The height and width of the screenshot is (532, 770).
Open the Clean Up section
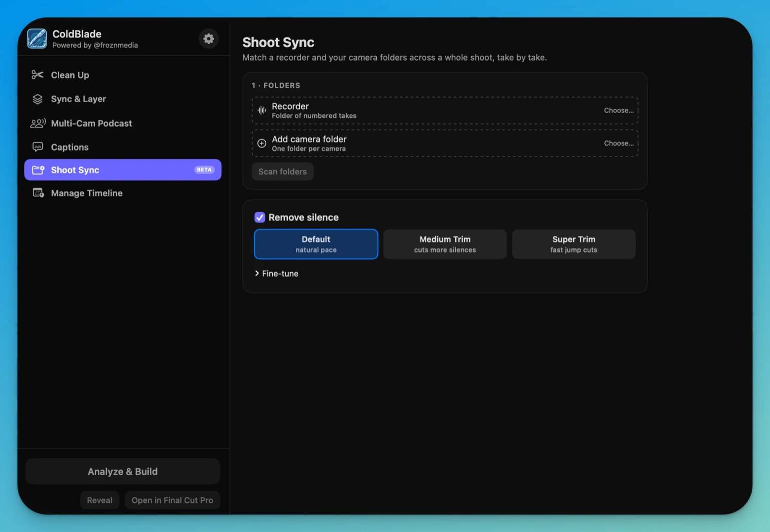(123, 75)
